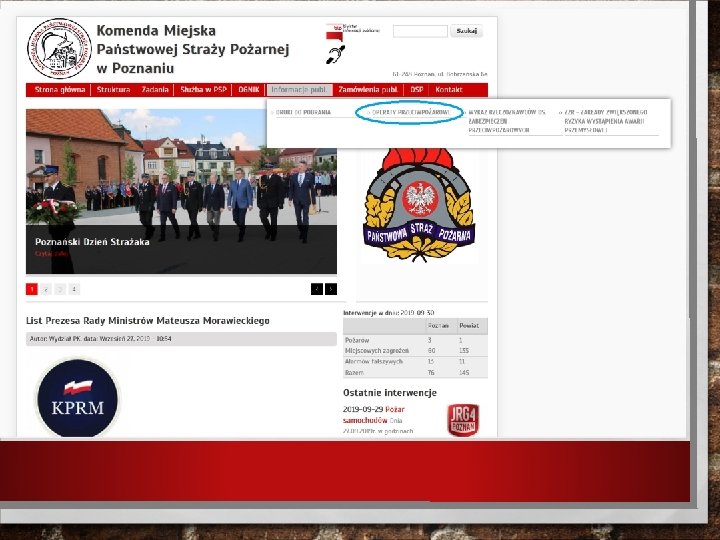Open Służba w PSP menu item
This screenshot has height=540, width=720.
(x=203, y=90)
